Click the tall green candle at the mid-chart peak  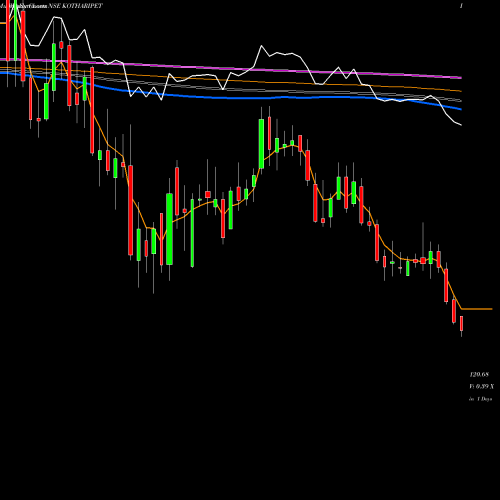(261, 144)
